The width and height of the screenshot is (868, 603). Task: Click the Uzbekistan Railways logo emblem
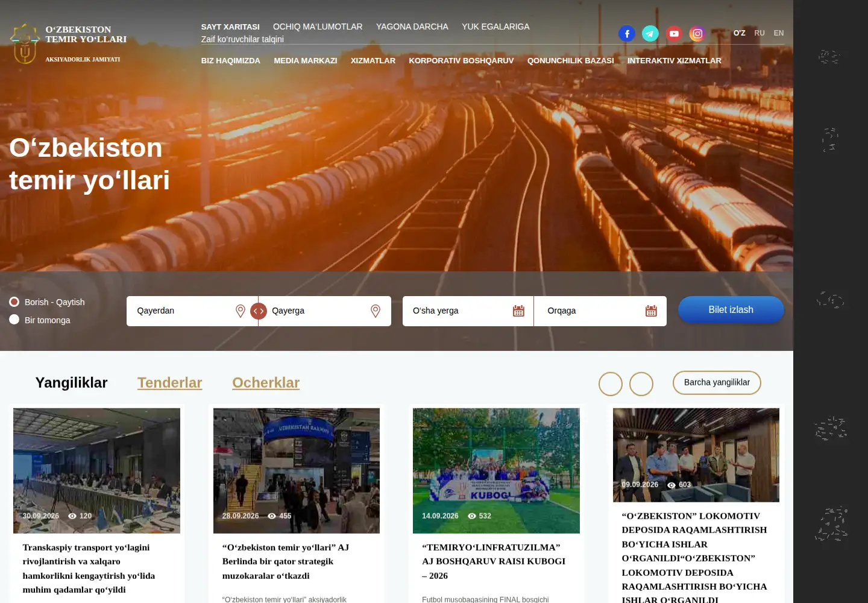pos(25,44)
